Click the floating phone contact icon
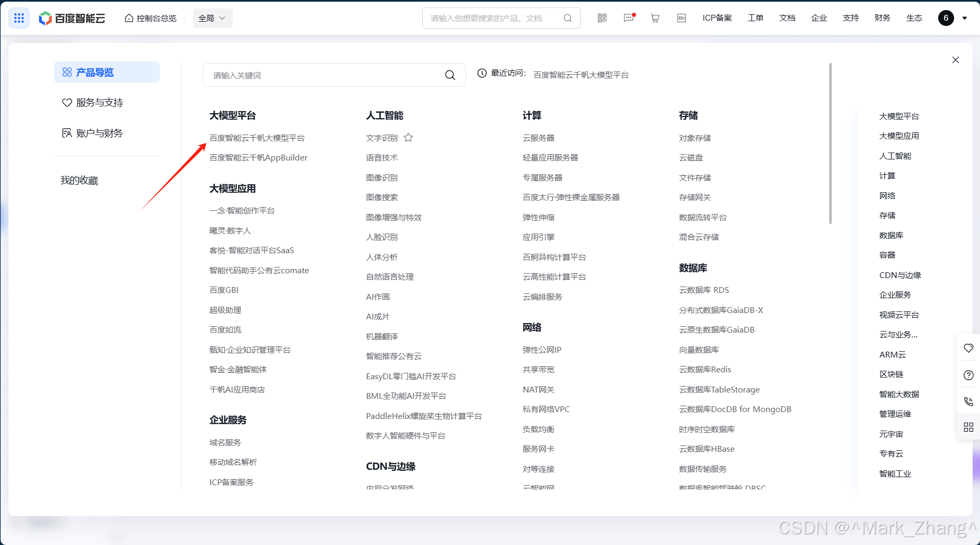Image resolution: width=980 pixels, height=545 pixels. [x=968, y=401]
